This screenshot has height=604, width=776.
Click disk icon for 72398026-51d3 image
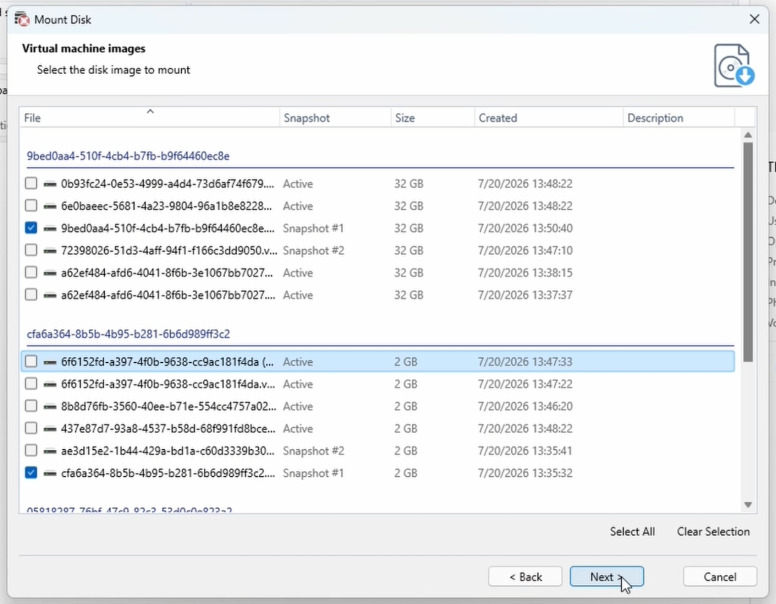tap(49, 251)
